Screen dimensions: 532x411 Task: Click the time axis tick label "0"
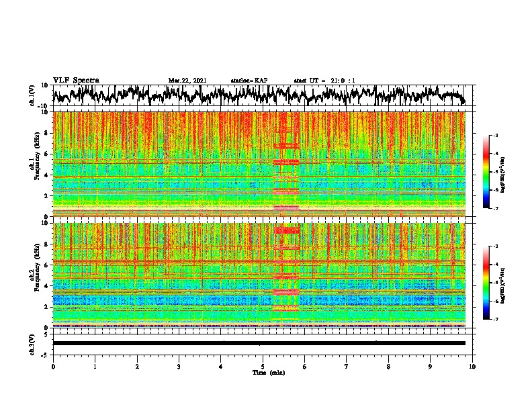(x=53, y=367)
